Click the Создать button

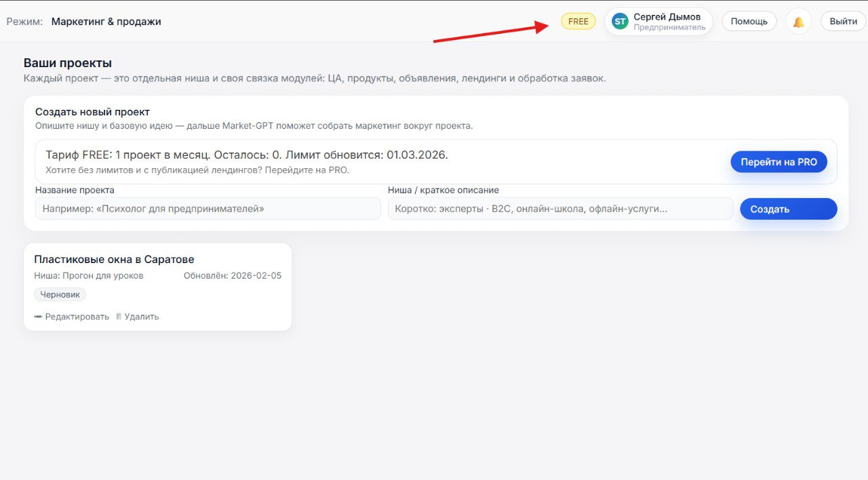click(788, 209)
